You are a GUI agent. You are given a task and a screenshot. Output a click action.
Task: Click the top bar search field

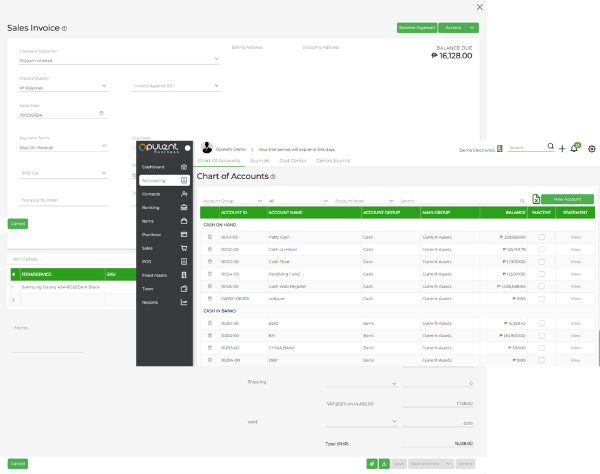[528, 148]
